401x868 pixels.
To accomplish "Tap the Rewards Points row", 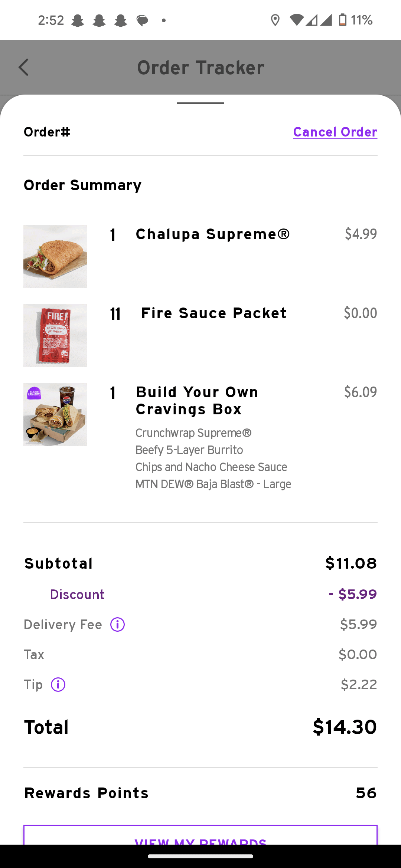I will (x=200, y=793).
